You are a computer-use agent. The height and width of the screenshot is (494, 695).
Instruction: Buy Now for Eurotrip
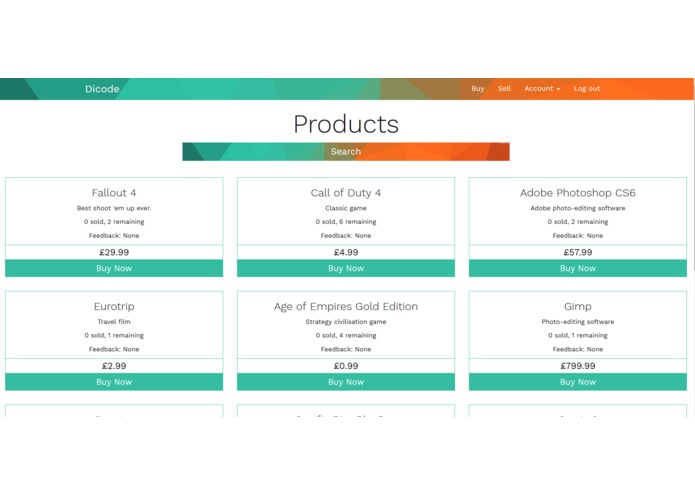114,382
